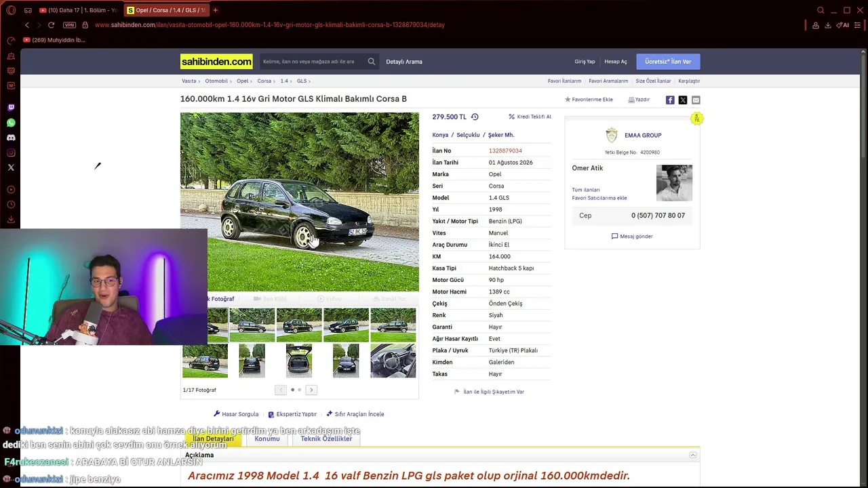Open the browser profile account icon

(x=816, y=25)
